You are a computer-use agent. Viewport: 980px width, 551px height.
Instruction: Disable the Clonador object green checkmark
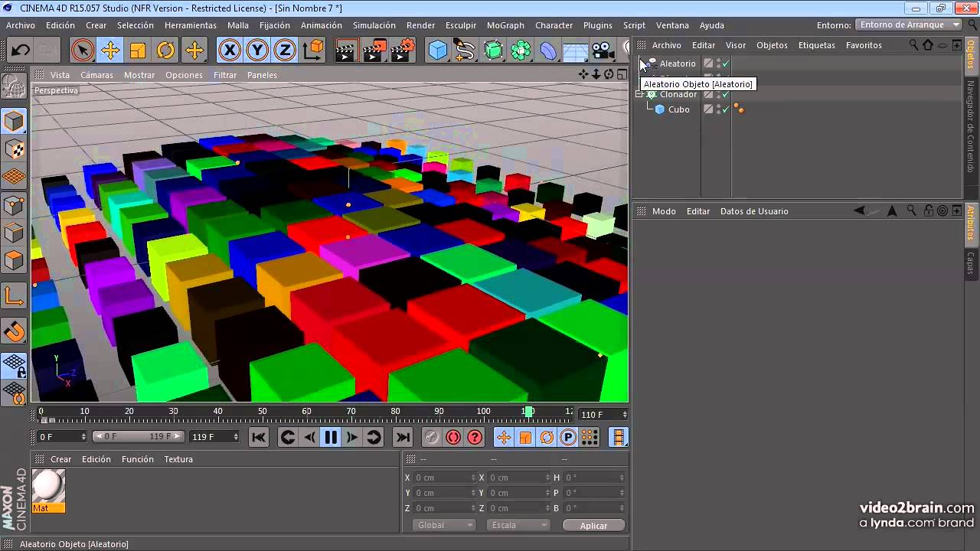coord(725,94)
